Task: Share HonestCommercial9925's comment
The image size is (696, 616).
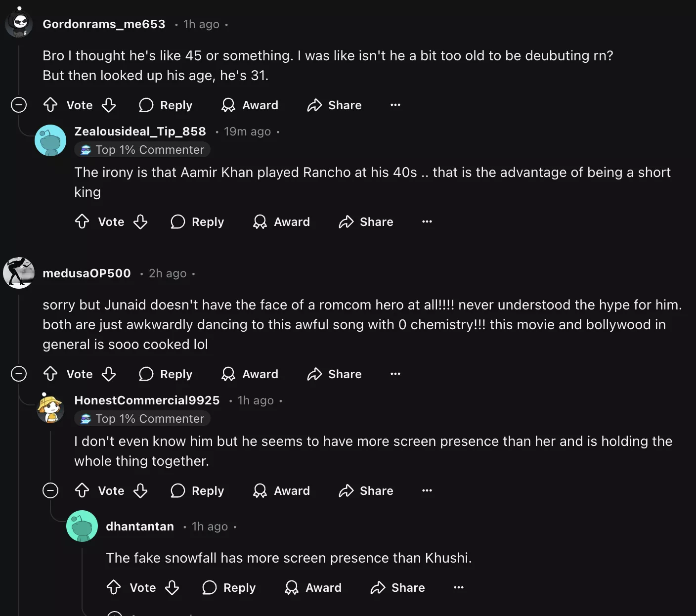Action: (x=366, y=490)
